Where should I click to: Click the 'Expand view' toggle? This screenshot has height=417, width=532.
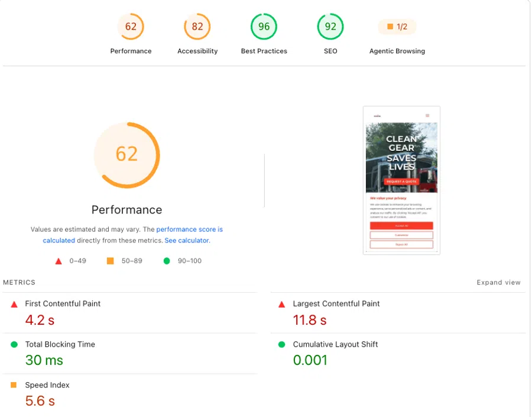498,283
